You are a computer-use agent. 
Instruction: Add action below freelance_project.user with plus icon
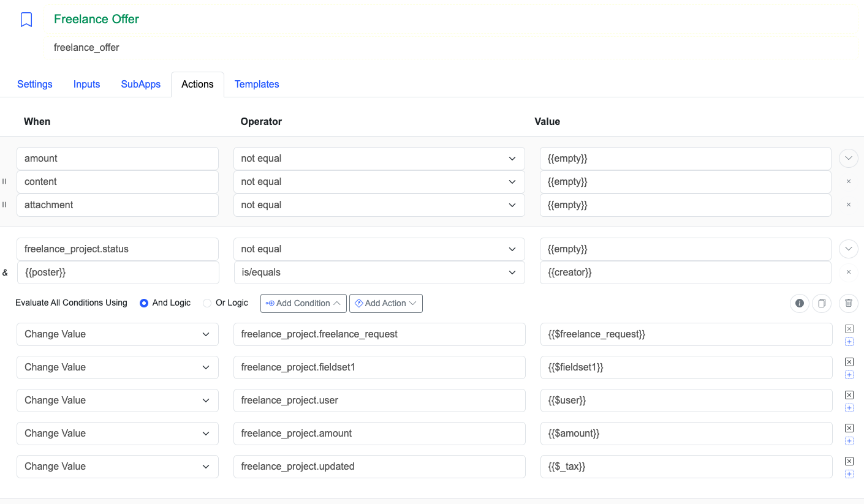pos(849,408)
